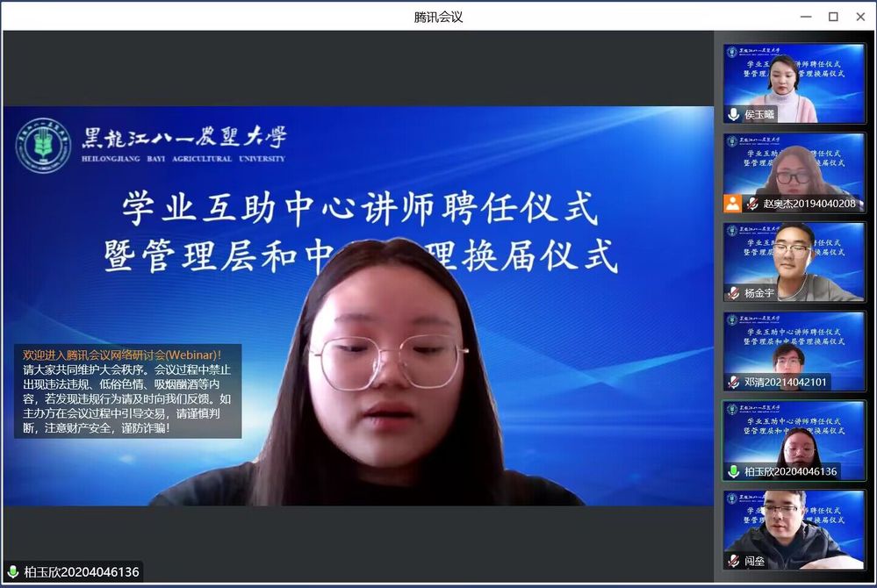The width and height of the screenshot is (877, 588).
Task: Maximize the 腾讯会议 window
Action: pos(833,17)
